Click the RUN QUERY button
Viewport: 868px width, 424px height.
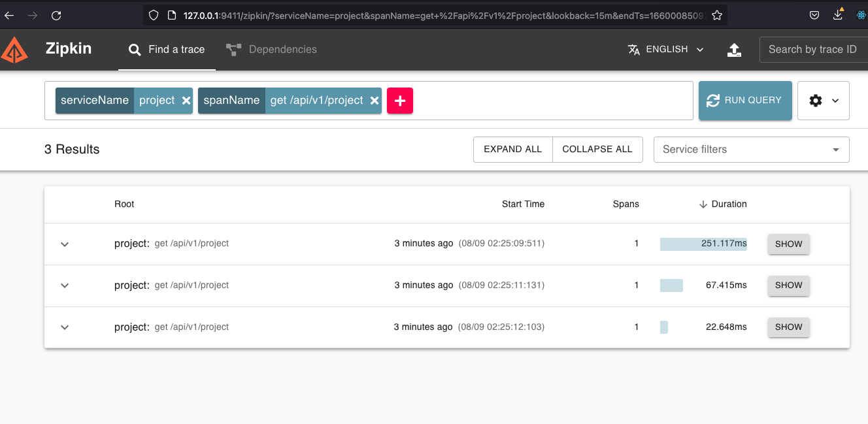pos(745,101)
